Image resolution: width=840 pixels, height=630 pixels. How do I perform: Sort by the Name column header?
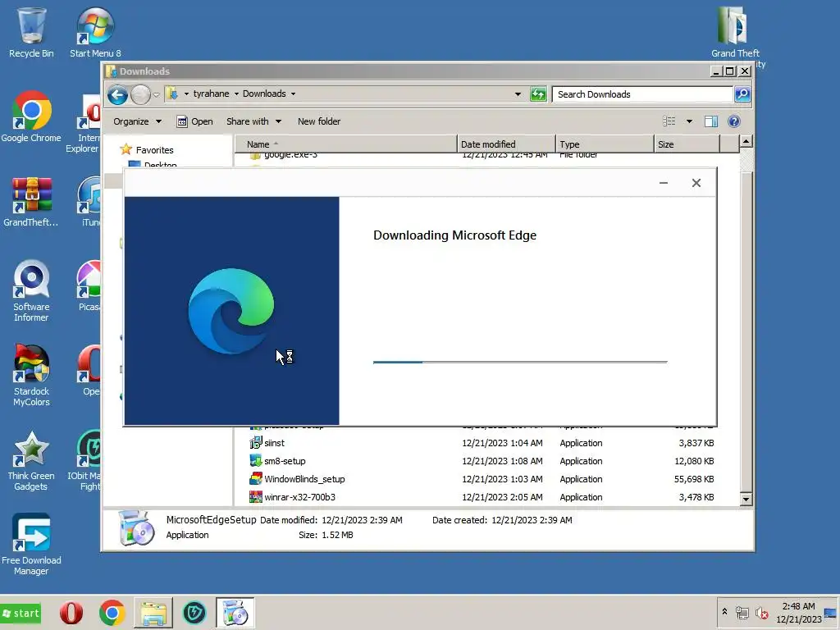345,144
